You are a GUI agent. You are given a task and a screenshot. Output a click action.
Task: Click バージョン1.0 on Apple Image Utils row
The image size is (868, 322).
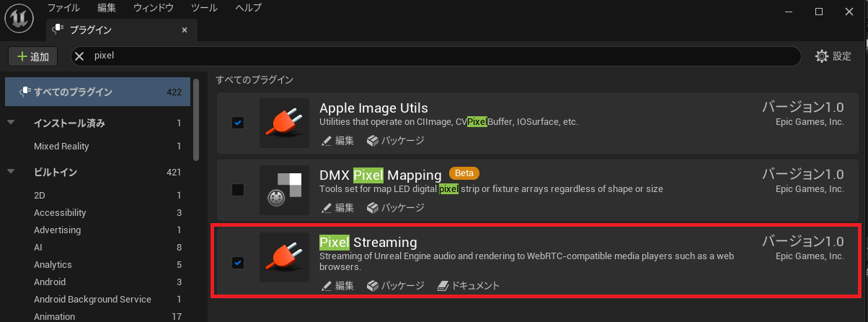pos(803,107)
